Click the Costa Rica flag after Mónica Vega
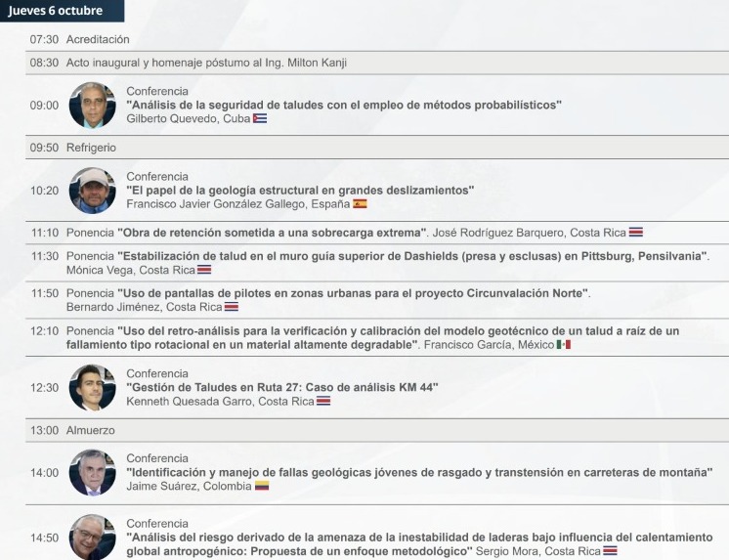The image size is (729, 560). [x=204, y=270]
